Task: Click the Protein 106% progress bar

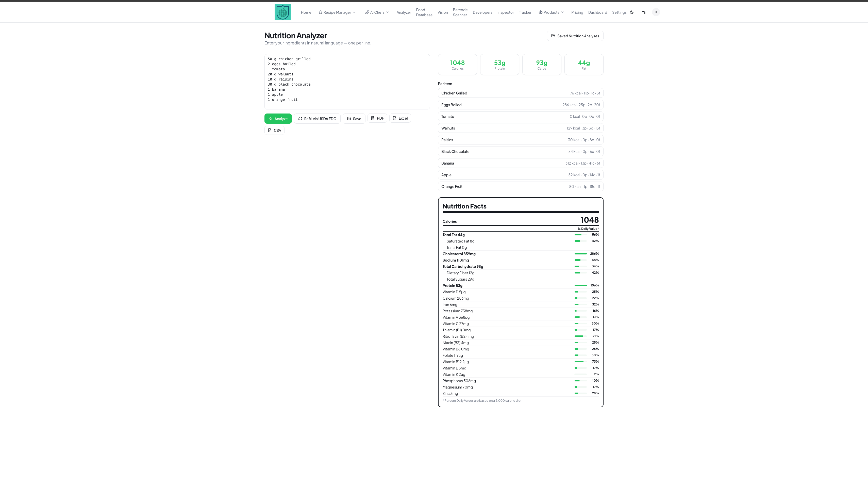Action: tap(581, 285)
